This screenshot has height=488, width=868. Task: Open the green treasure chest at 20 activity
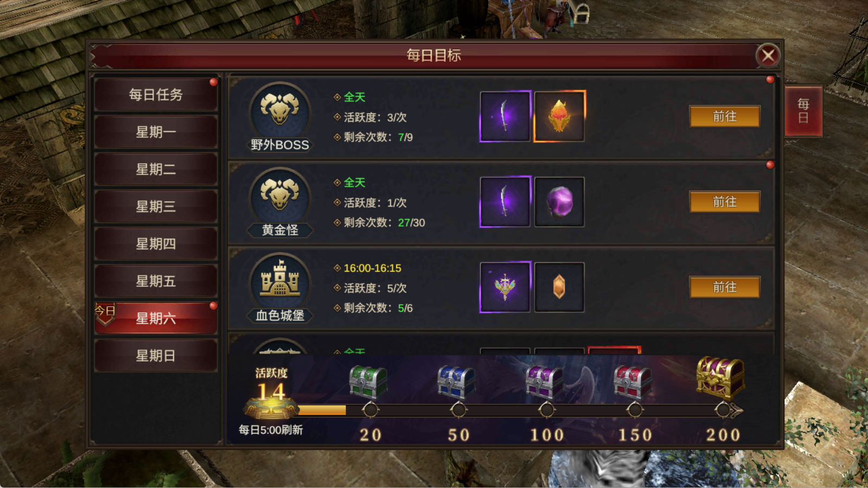pyautogui.click(x=368, y=381)
